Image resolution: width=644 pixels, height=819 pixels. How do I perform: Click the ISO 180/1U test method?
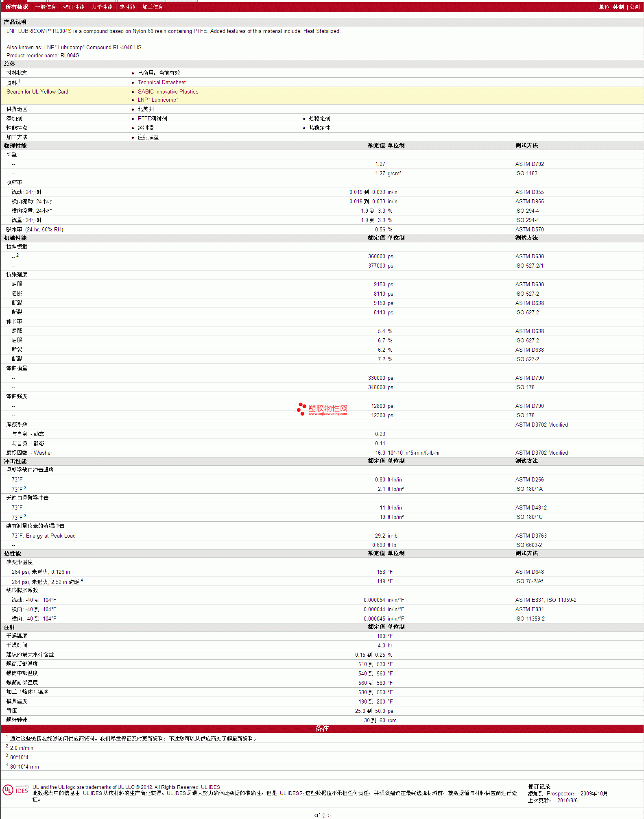click(529, 517)
